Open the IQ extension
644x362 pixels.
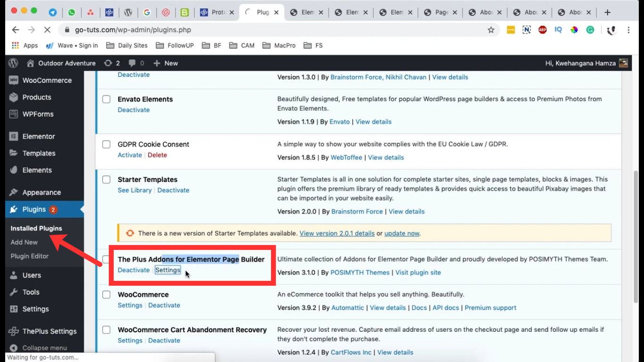(558, 30)
